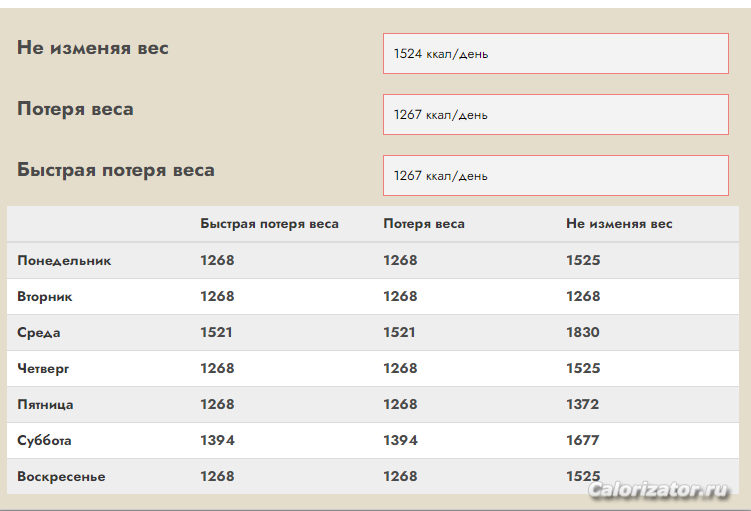This screenshot has width=751, height=511.
Task: Select the Воскресенье row label
Action: [x=61, y=476]
